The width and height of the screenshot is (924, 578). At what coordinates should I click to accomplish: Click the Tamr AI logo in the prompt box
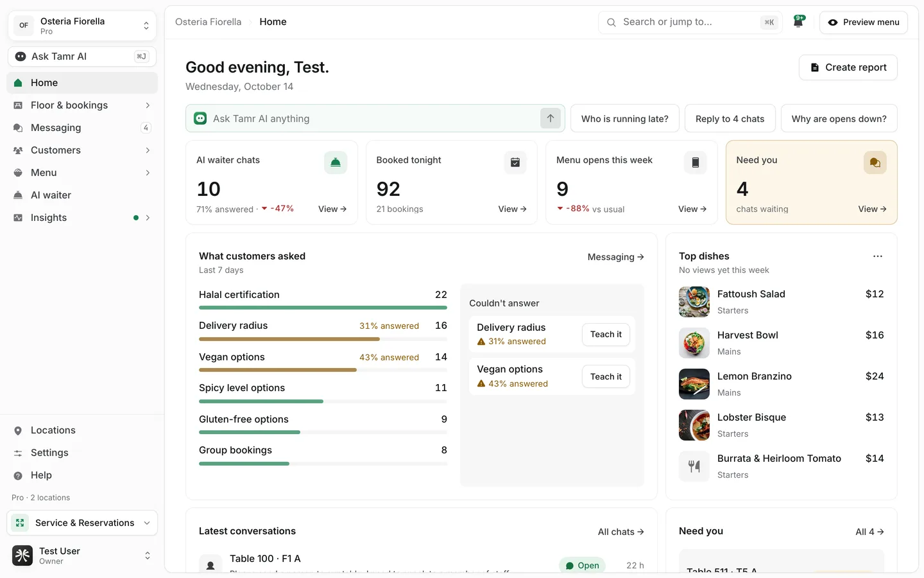pos(201,118)
